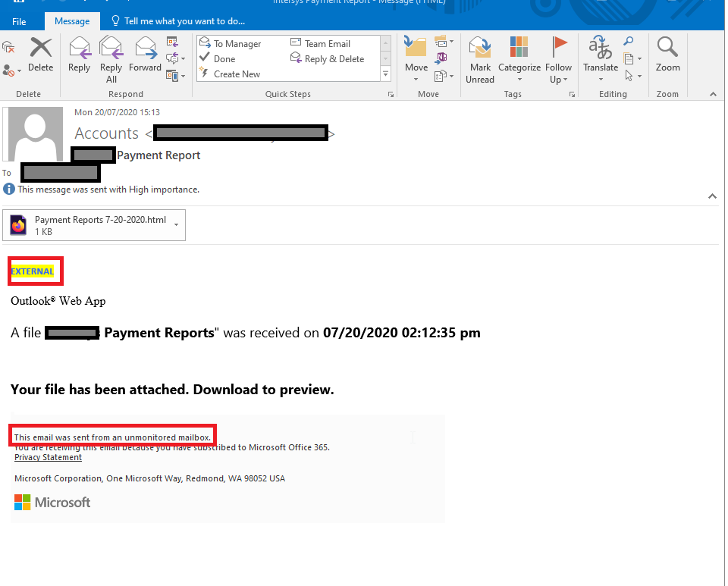The width and height of the screenshot is (728, 586).
Task: Select the Team Email quick step
Action: click(320, 44)
